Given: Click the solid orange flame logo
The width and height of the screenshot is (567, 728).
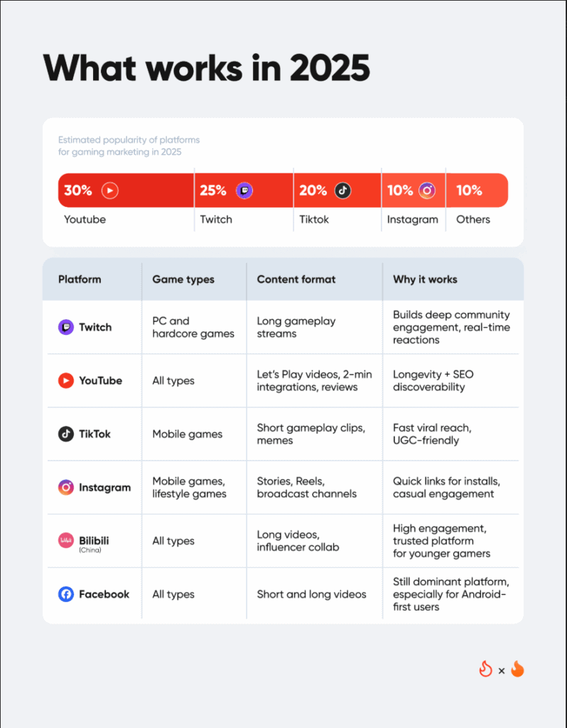Looking at the screenshot, I should (x=517, y=670).
